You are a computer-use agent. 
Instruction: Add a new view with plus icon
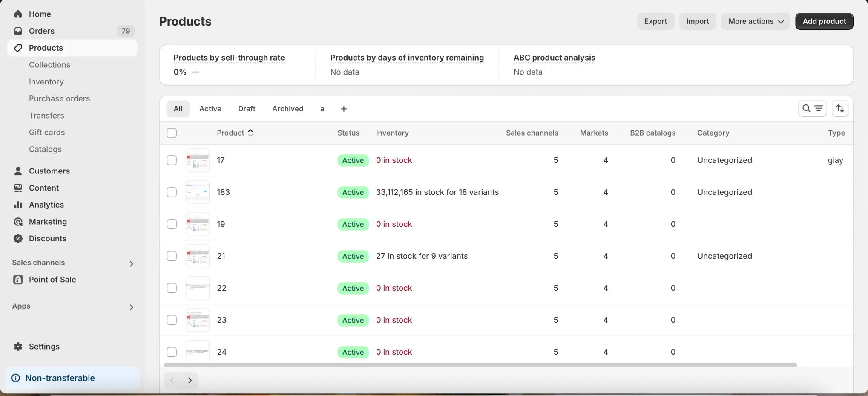[344, 109]
